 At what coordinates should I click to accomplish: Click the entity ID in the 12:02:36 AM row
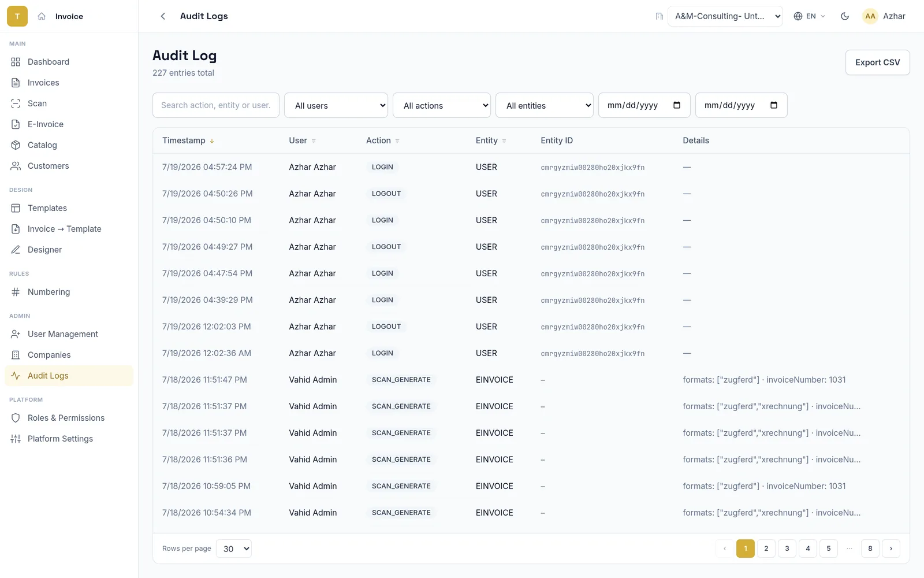click(593, 353)
